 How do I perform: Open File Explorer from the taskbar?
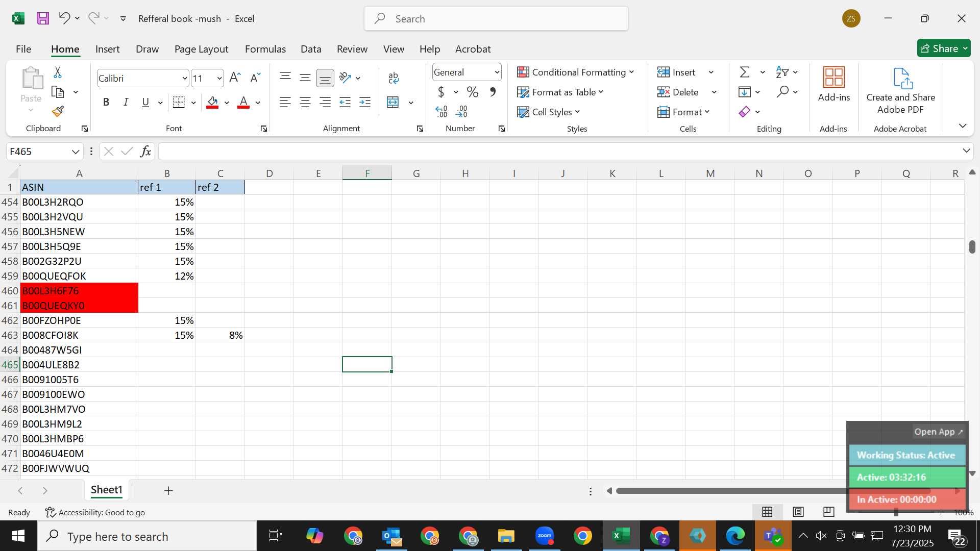coord(506,536)
